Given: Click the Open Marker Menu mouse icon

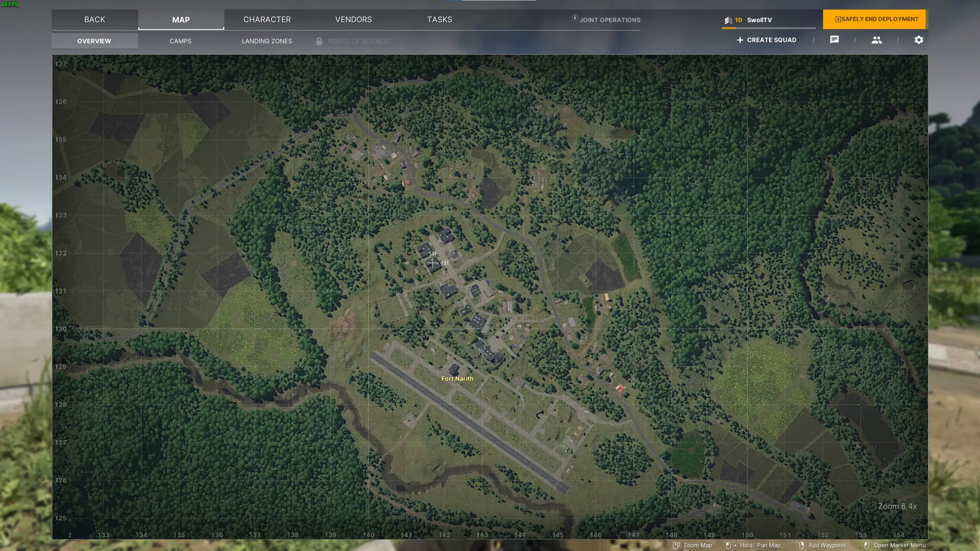Looking at the screenshot, I should coord(867,545).
